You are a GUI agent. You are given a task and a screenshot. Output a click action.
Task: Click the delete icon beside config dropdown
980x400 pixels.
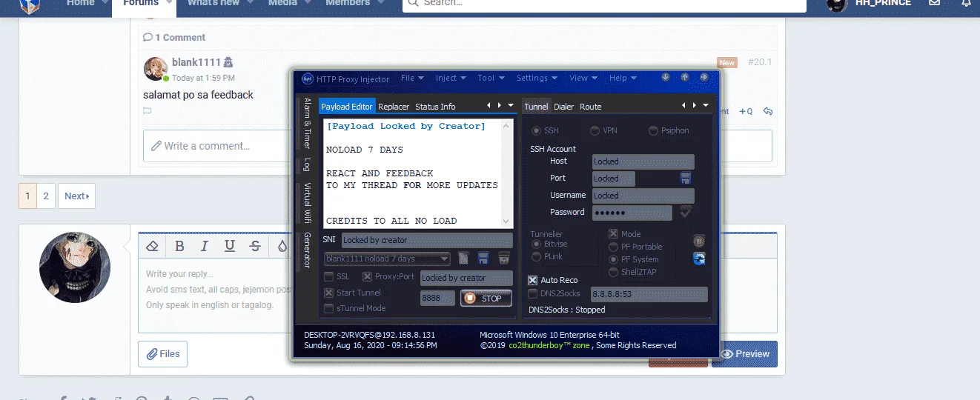(x=504, y=259)
